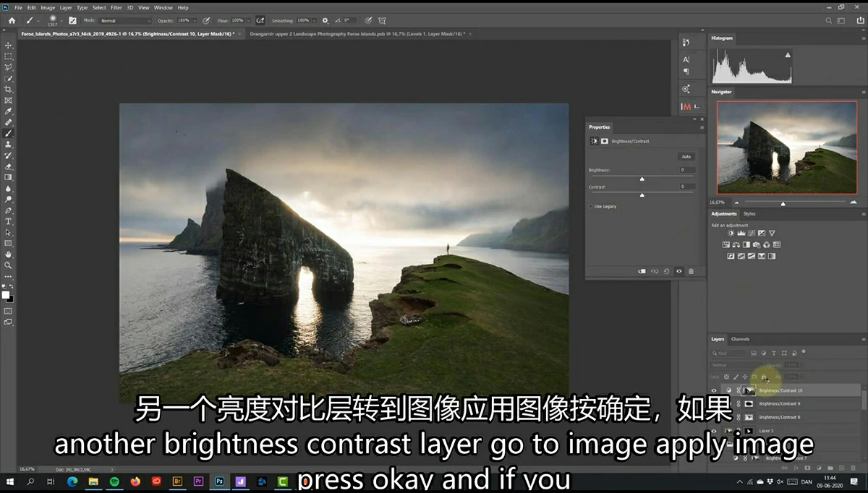Select the Pen tool

coord(9,210)
